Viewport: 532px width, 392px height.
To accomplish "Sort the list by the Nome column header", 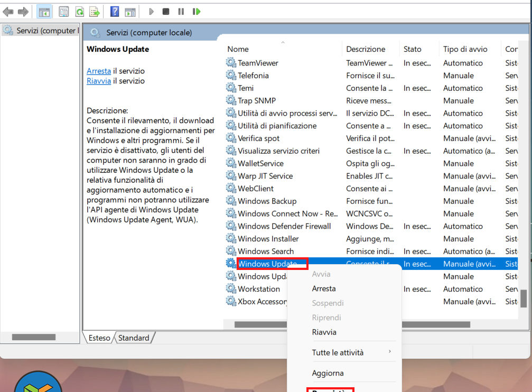I will point(238,49).
